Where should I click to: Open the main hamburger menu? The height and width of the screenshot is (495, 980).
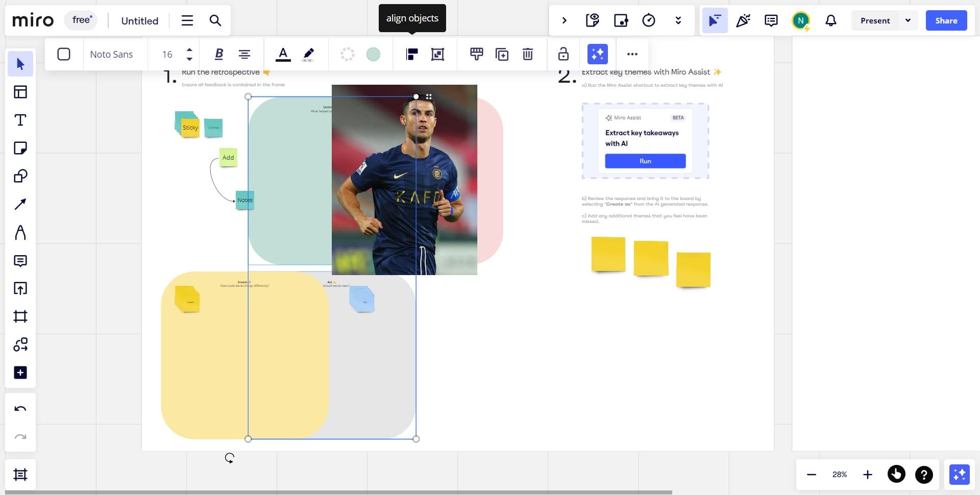(x=187, y=20)
